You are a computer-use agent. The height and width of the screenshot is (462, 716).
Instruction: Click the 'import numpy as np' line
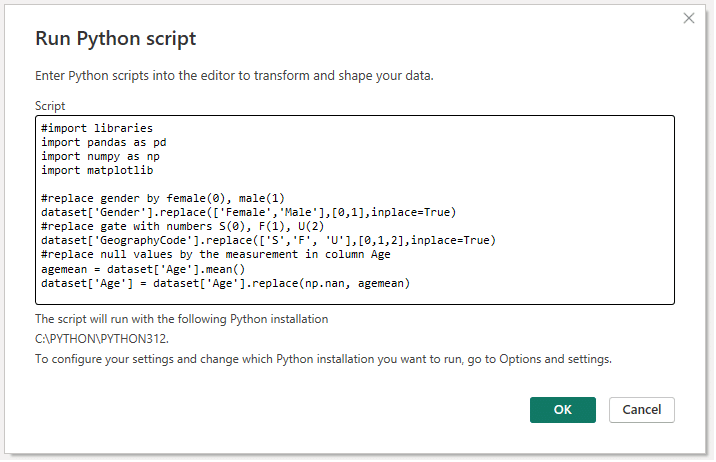(x=100, y=156)
